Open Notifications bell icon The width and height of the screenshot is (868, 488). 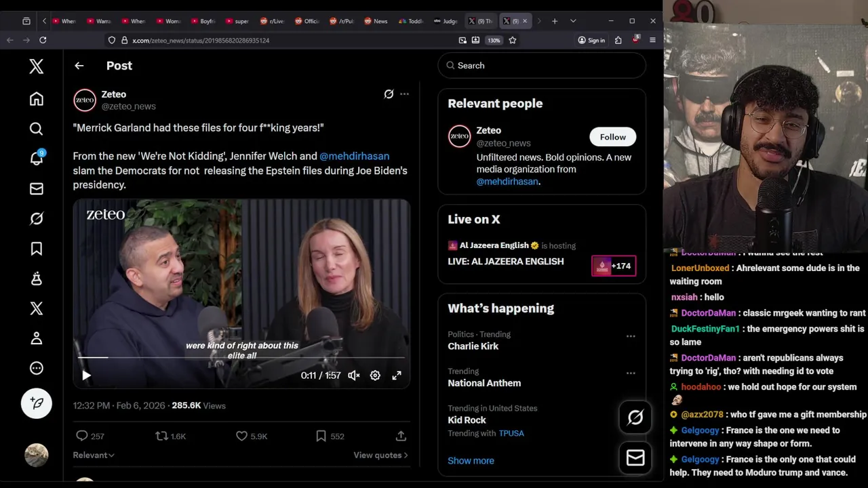coord(37,158)
